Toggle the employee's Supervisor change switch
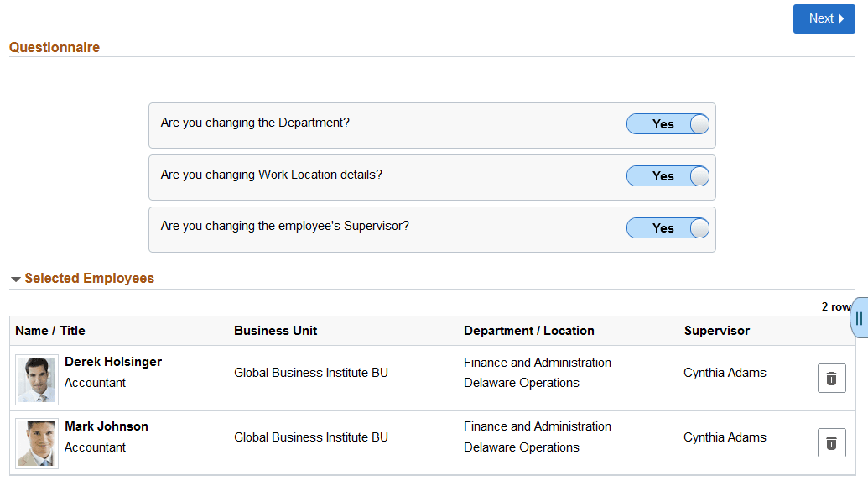The height and width of the screenshot is (481, 868). coord(668,228)
